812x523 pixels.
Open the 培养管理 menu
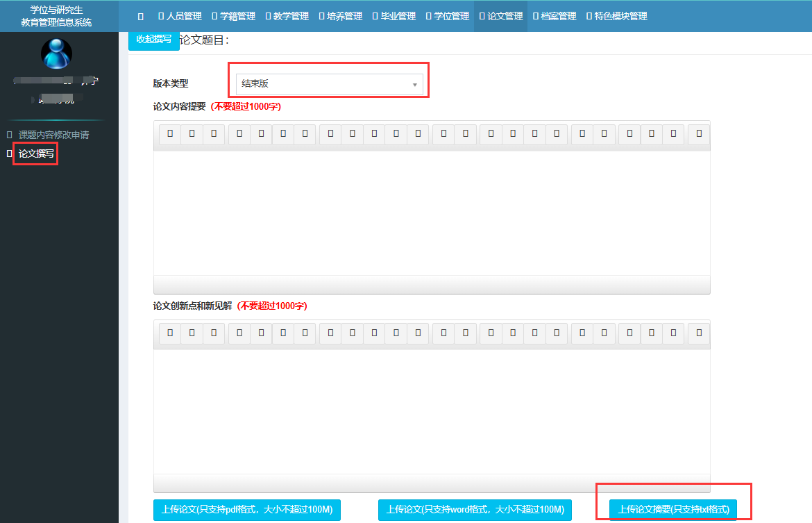pos(340,16)
